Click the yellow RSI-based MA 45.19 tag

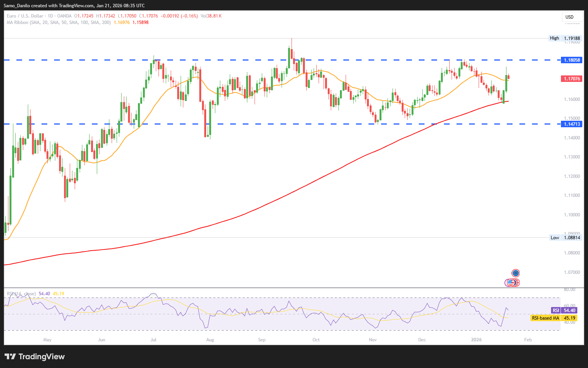click(553, 318)
